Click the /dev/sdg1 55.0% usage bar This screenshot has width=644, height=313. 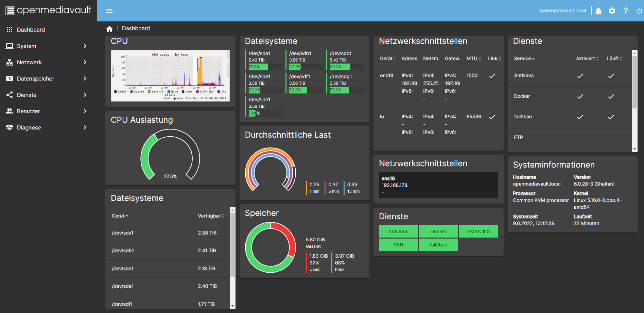(x=347, y=90)
